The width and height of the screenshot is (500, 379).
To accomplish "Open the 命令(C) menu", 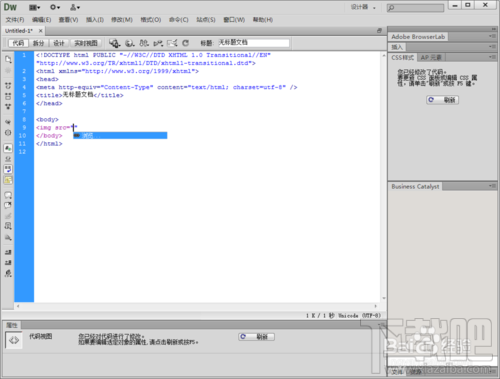I will (179, 20).
